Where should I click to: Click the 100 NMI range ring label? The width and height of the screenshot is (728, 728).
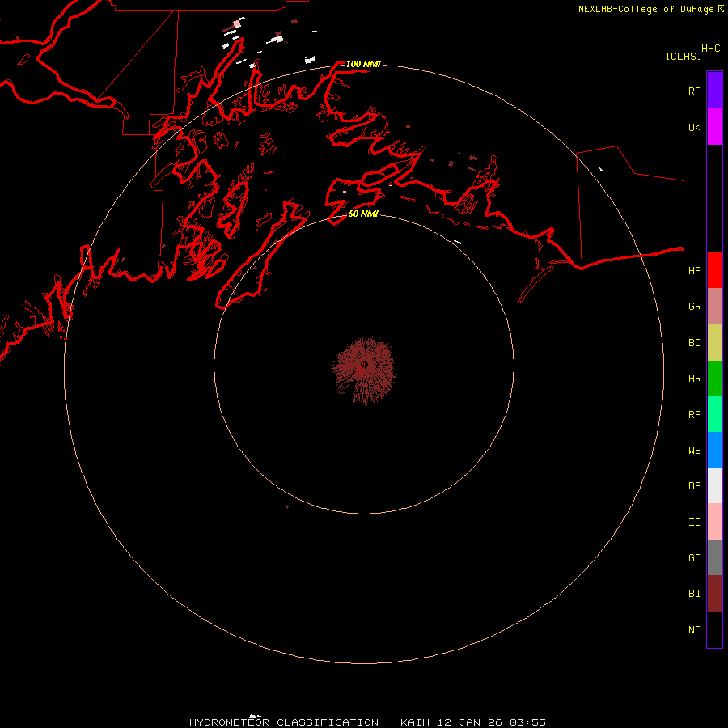point(363,64)
